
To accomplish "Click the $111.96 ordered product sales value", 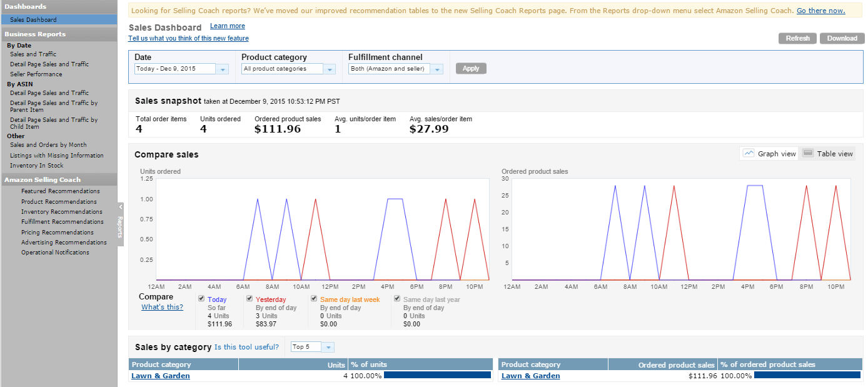I will click(x=278, y=129).
